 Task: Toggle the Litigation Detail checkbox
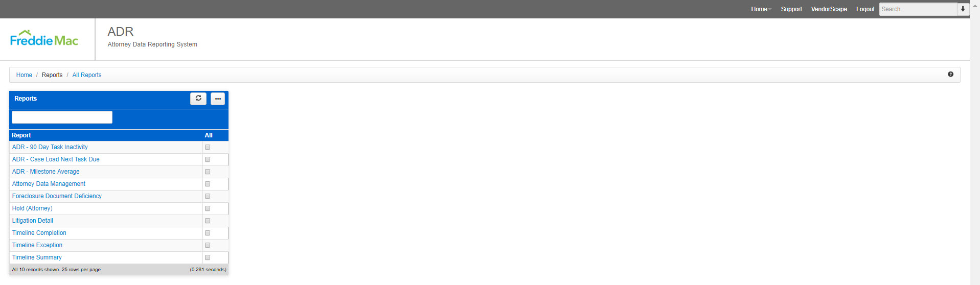[x=208, y=221]
